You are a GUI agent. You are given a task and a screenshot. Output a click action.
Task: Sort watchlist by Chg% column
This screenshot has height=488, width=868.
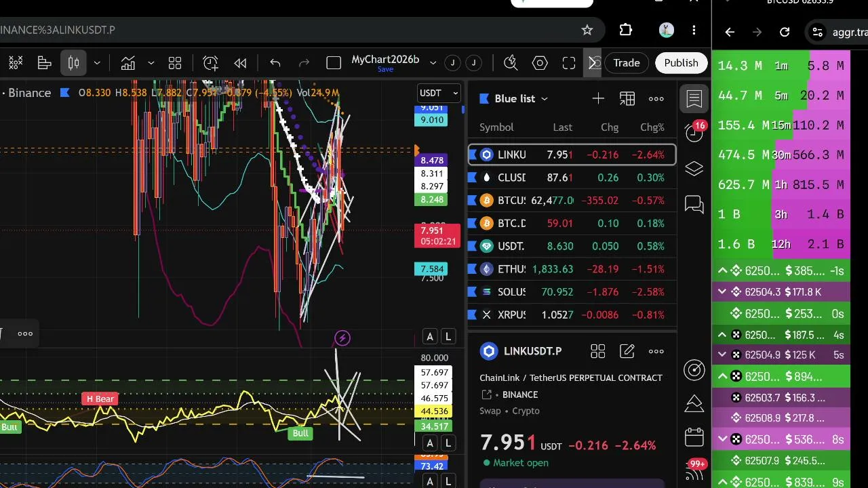click(x=652, y=127)
